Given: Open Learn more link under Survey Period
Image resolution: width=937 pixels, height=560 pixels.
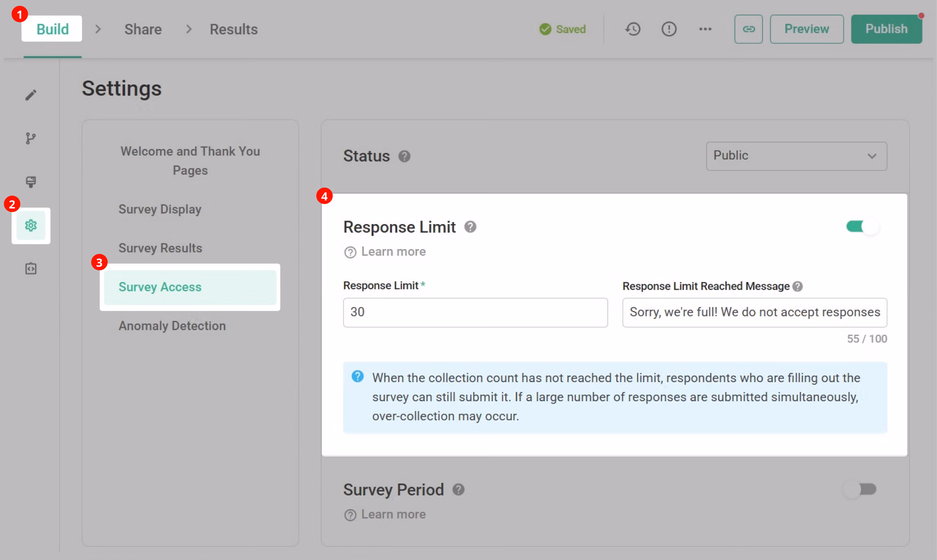Looking at the screenshot, I should click(385, 514).
